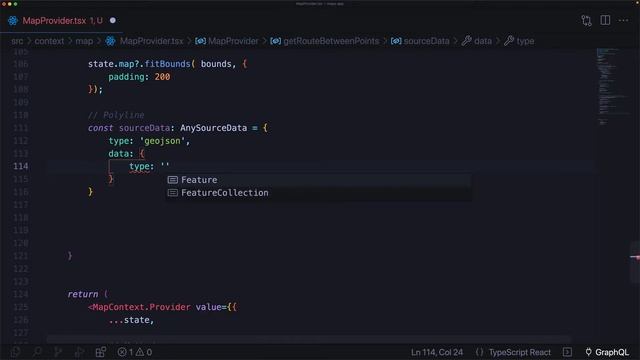Open Source Control icon in bottom bar
640x360 pixels.
tap(58, 352)
